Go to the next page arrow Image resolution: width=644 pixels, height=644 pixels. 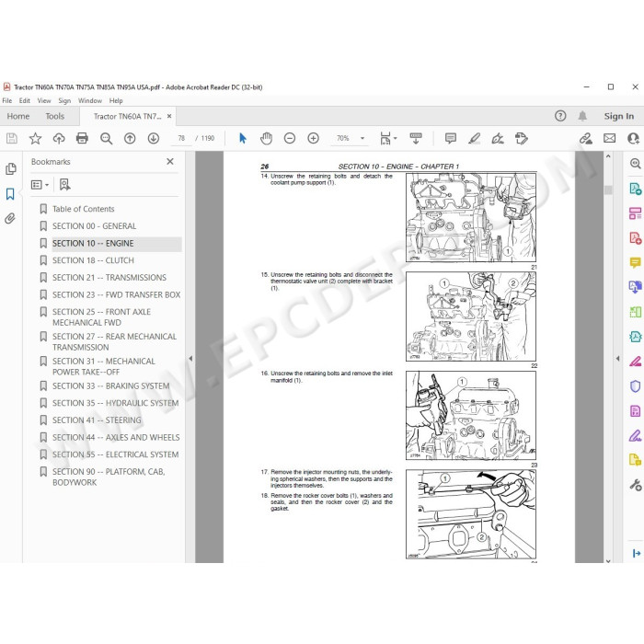154,138
